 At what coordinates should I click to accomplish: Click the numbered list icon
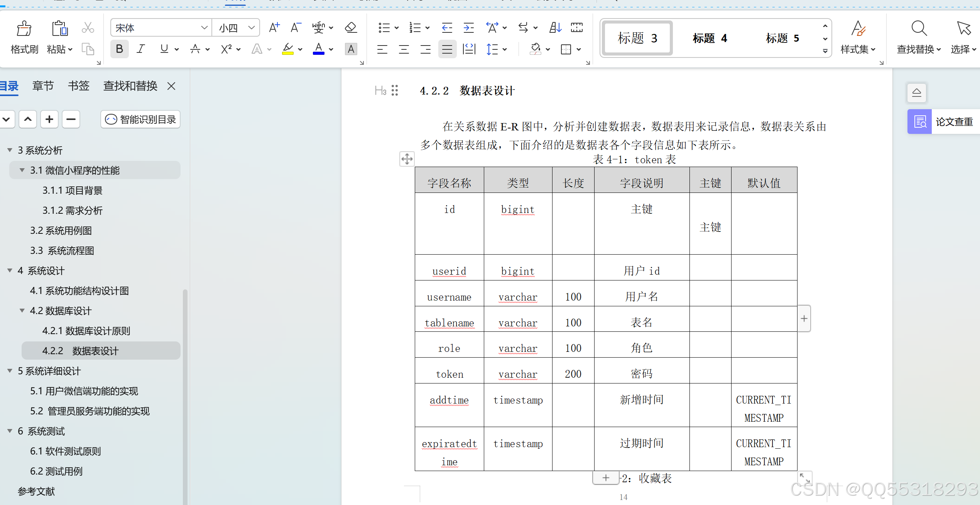coord(415,28)
